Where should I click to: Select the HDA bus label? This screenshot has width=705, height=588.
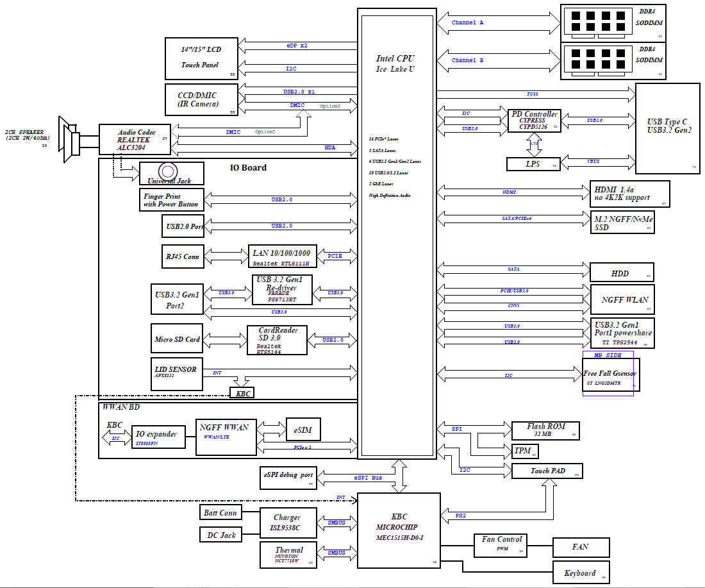pos(329,147)
